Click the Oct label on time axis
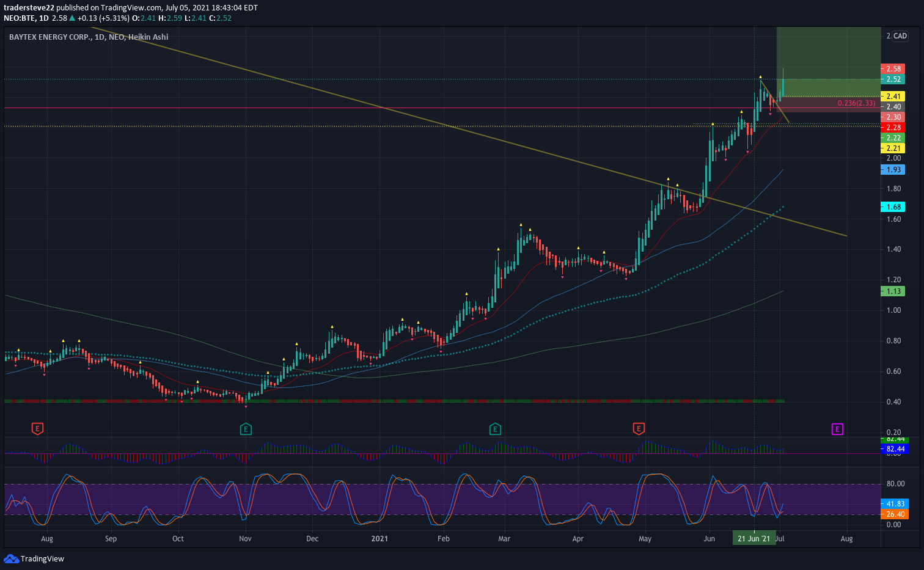The height and width of the screenshot is (570, 924). click(x=178, y=539)
